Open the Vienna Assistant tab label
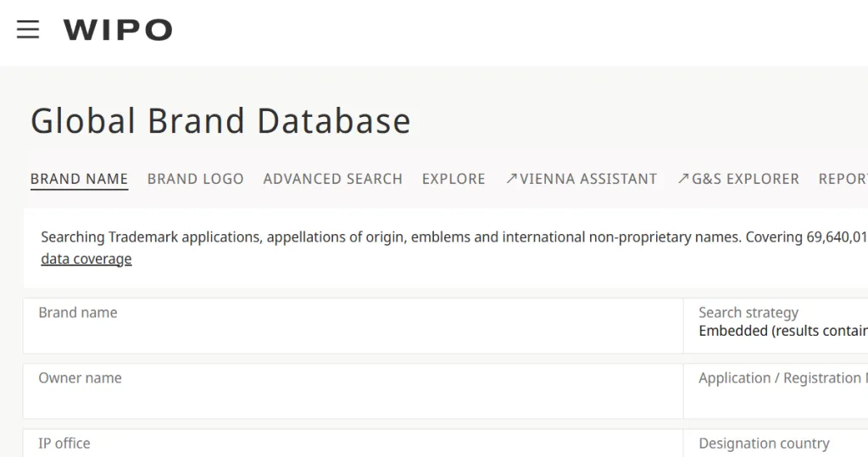Viewport: 868px width, 457px height. point(588,179)
